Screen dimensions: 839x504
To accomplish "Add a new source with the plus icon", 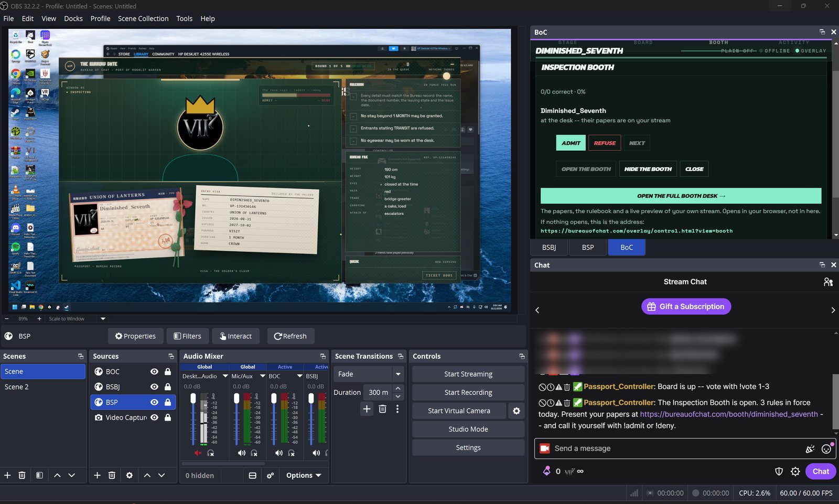I will point(97,475).
